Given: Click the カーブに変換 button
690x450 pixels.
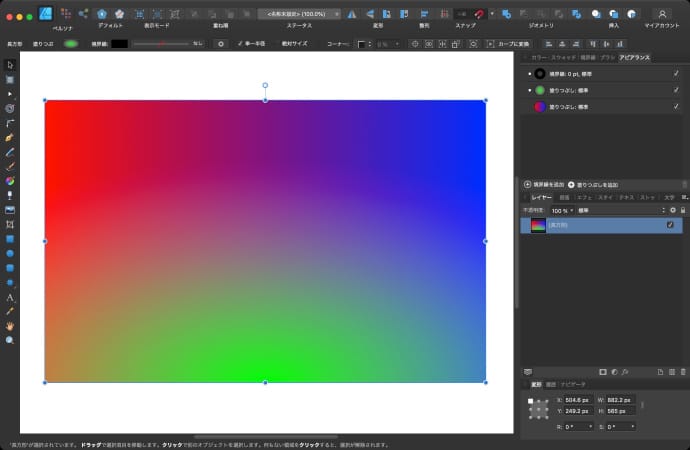Looking at the screenshot, I should tap(510, 44).
